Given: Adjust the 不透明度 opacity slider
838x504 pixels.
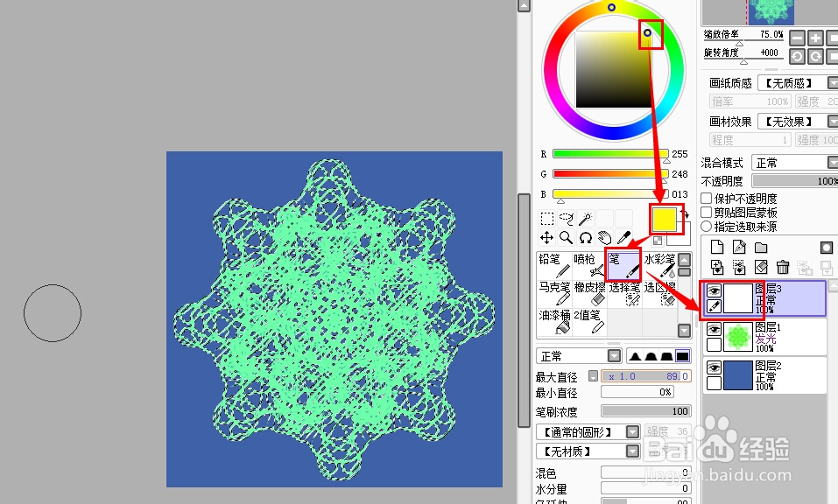Looking at the screenshot, I should 795,181.
